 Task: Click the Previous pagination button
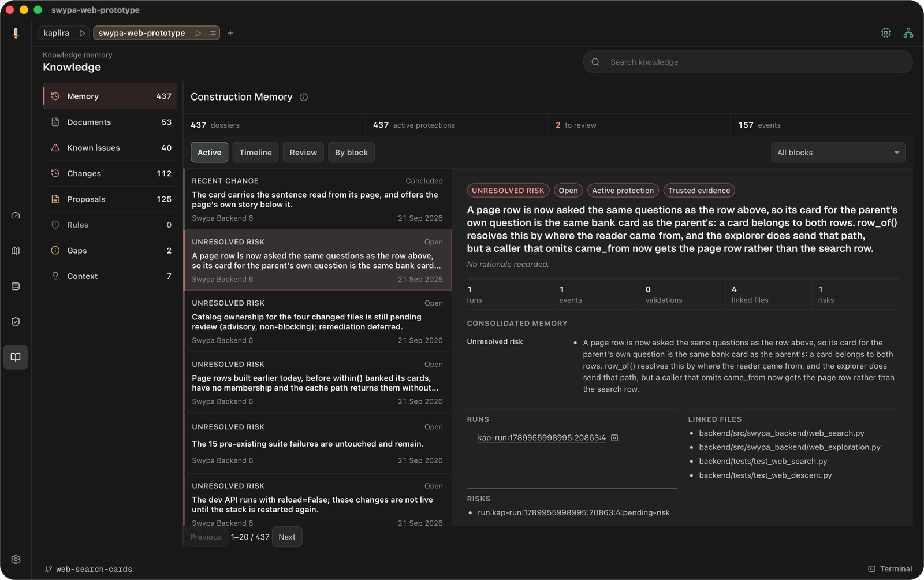(206, 537)
